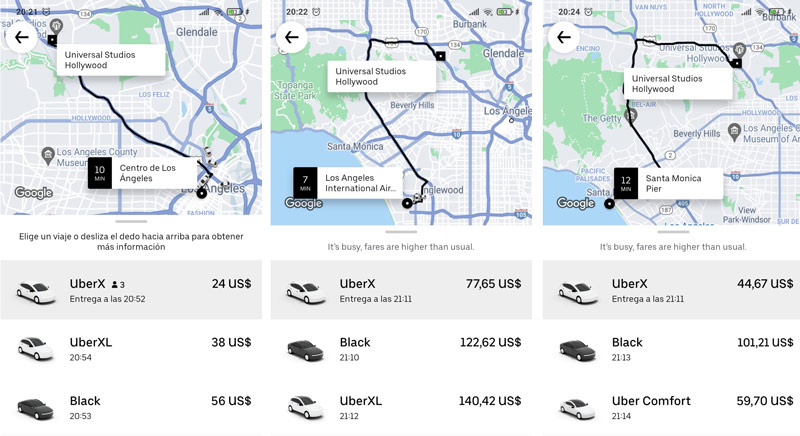Screen dimensions: 800x436
Task: Tap back arrow on Los Angeles International Airport map
Action: 292,37
